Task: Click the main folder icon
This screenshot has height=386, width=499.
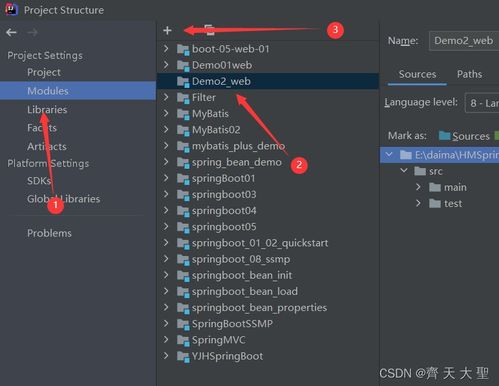Action: click(435, 187)
